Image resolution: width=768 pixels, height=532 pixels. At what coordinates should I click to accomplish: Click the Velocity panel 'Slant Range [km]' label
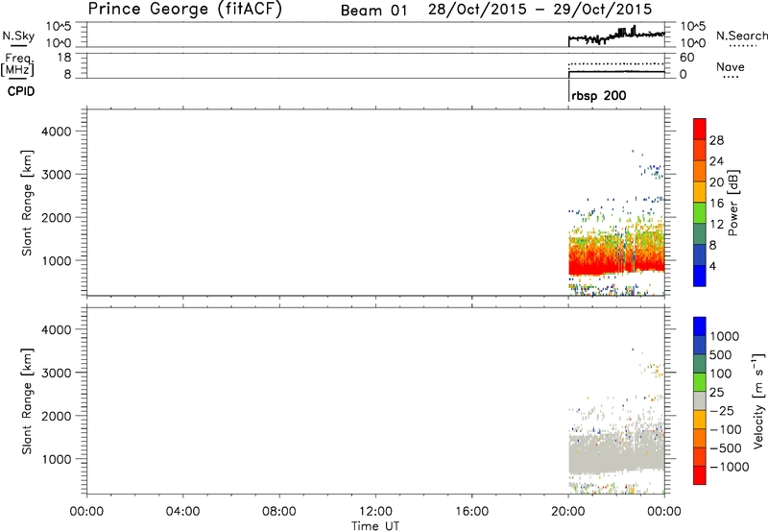27,401
